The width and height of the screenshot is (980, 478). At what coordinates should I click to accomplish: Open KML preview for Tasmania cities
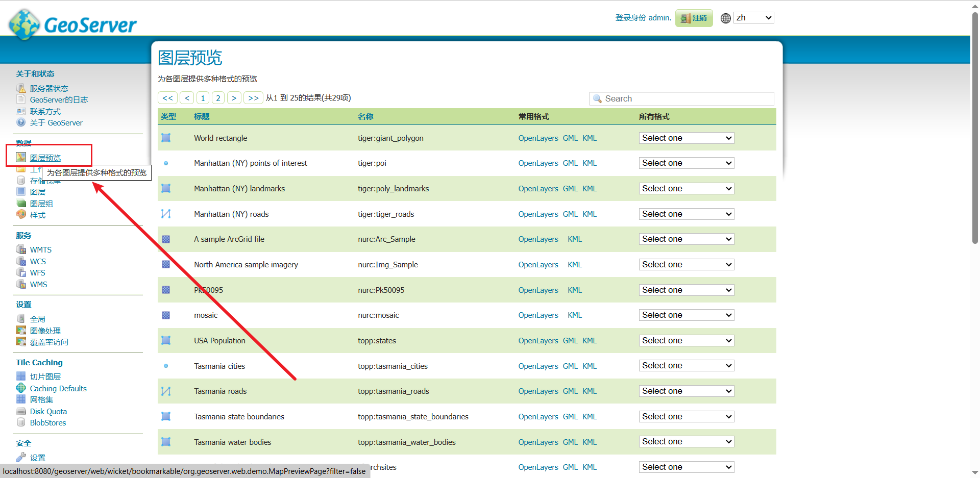click(x=590, y=366)
